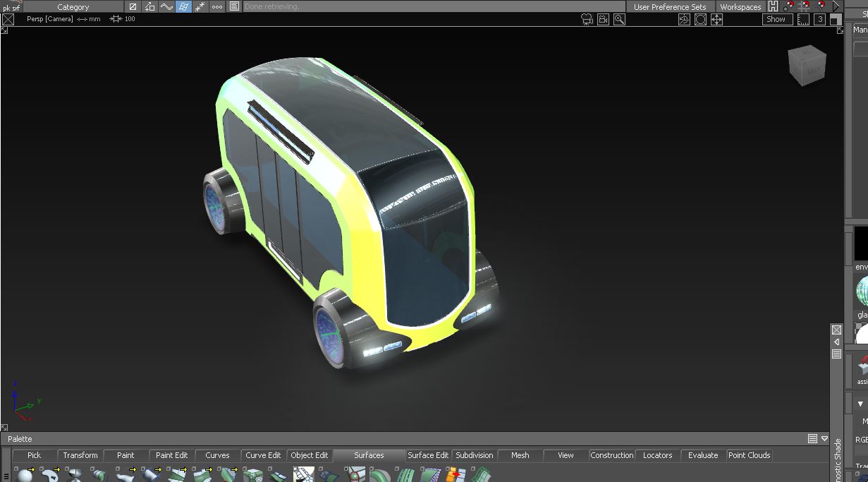This screenshot has height=482, width=868.
Task: Open User Preference Sets
Action: (x=669, y=6)
